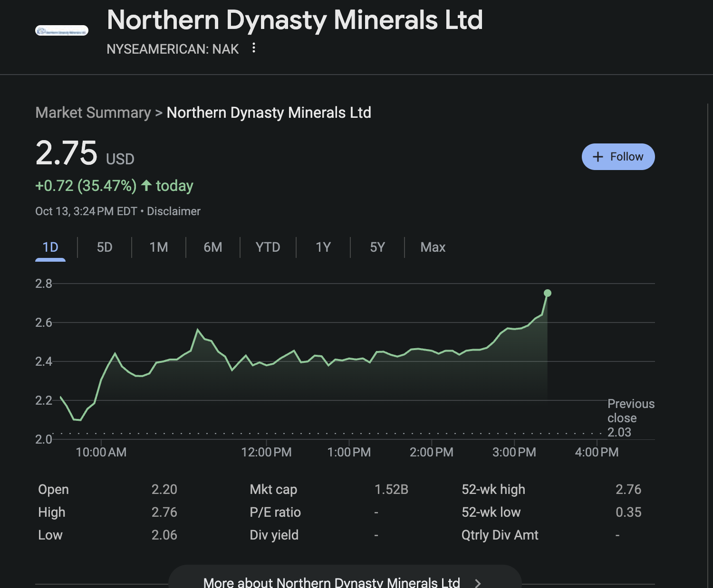
Task: Click the 10:00 AM time axis label
Action: [x=101, y=452]
